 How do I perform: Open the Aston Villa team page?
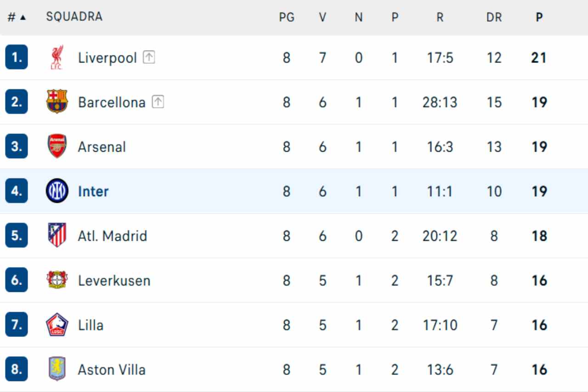pyautogui.click(x=112, y=369)
